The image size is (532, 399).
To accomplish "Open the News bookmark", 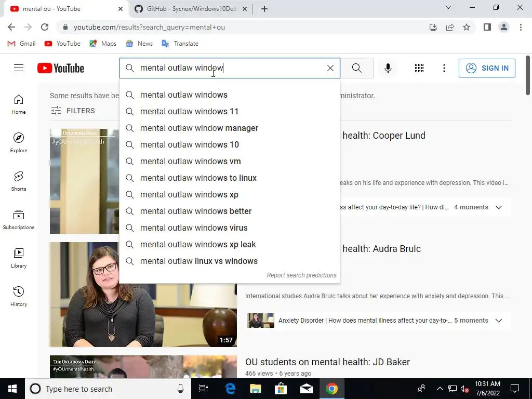I will [x=139, y=44].
